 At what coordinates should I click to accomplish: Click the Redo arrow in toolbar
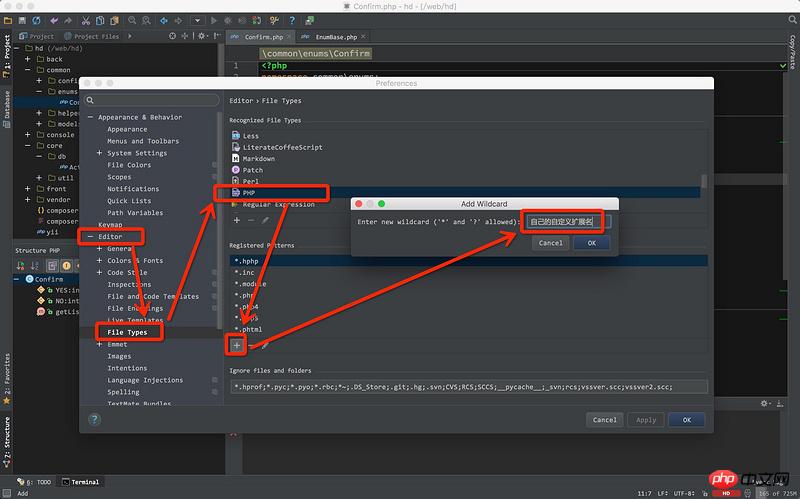(x=68, y=21)
